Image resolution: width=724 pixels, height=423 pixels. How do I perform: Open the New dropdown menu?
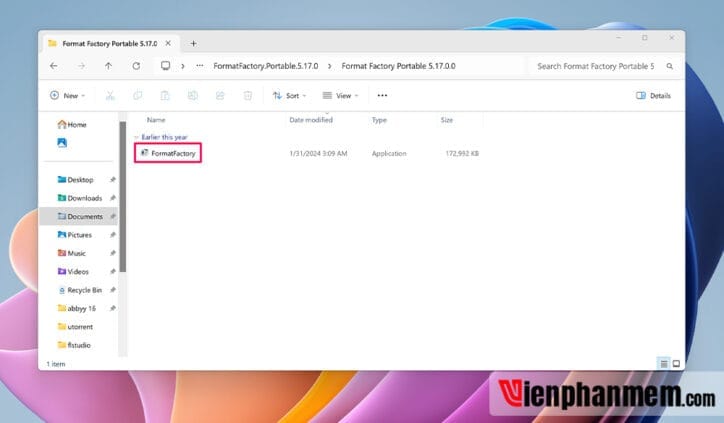67,96
